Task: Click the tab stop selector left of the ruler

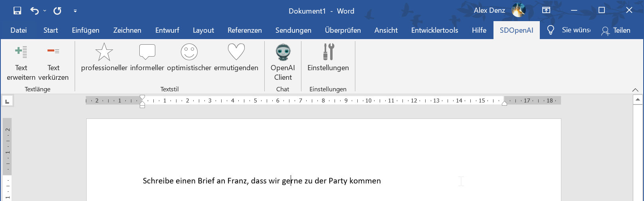Action: [7, 101]
